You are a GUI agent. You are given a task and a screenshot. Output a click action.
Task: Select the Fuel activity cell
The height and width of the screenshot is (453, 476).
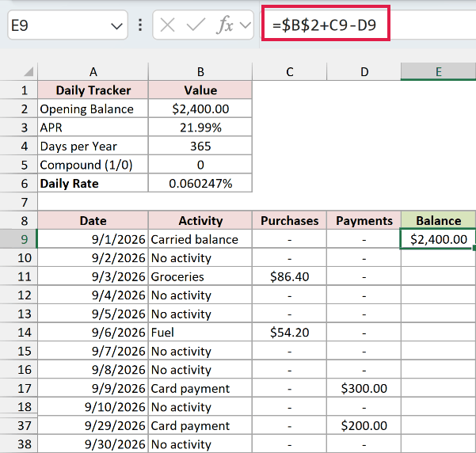point(200,332)
